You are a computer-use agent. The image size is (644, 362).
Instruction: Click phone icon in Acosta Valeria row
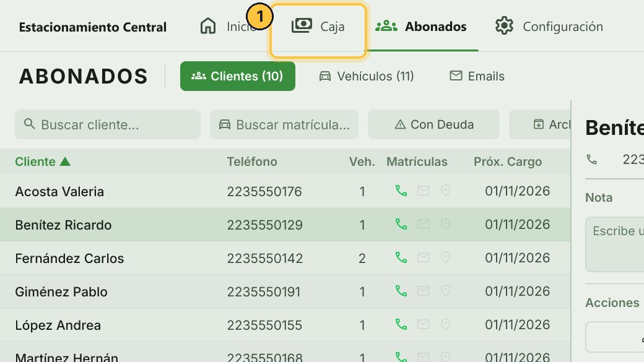(x=401, y=191)
